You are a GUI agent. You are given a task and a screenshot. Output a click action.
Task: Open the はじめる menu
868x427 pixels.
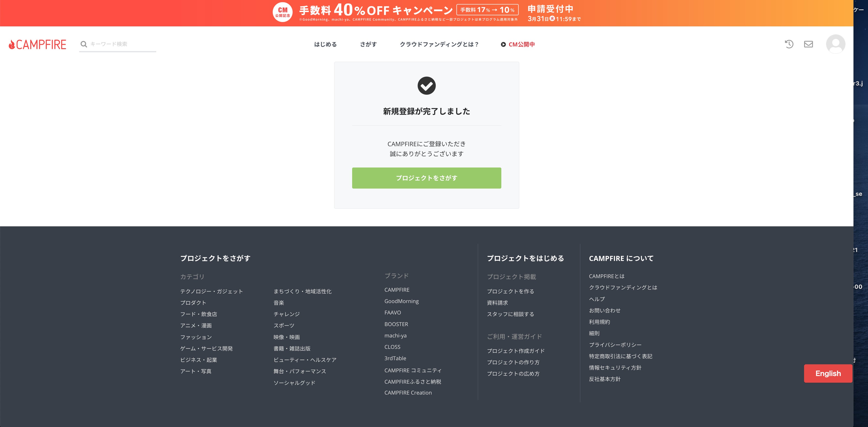pyautogui.click(x=325, y=45)
